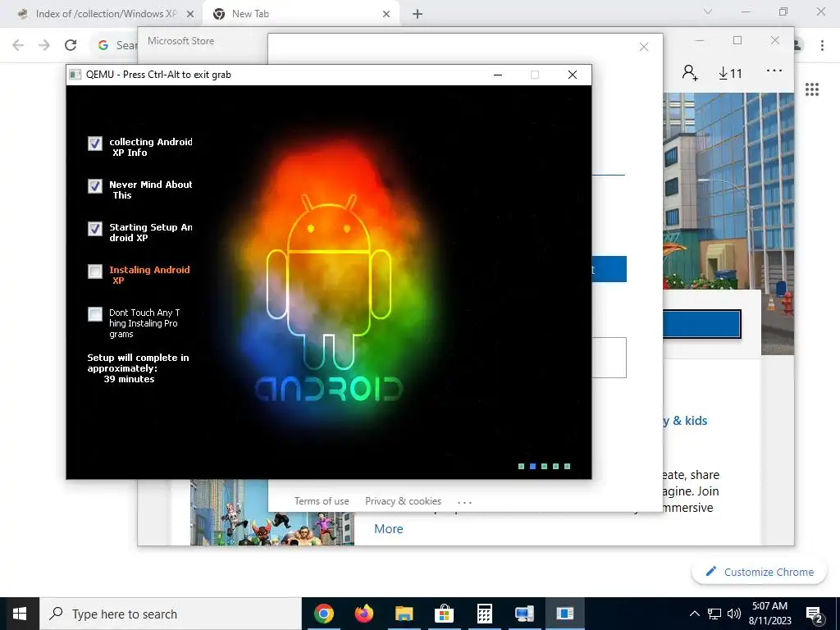Screen dimensions: 840x630
Task: Click the 'Never Mind About This' checkbox
Action: pyautogui.click(x=95, y=186)
